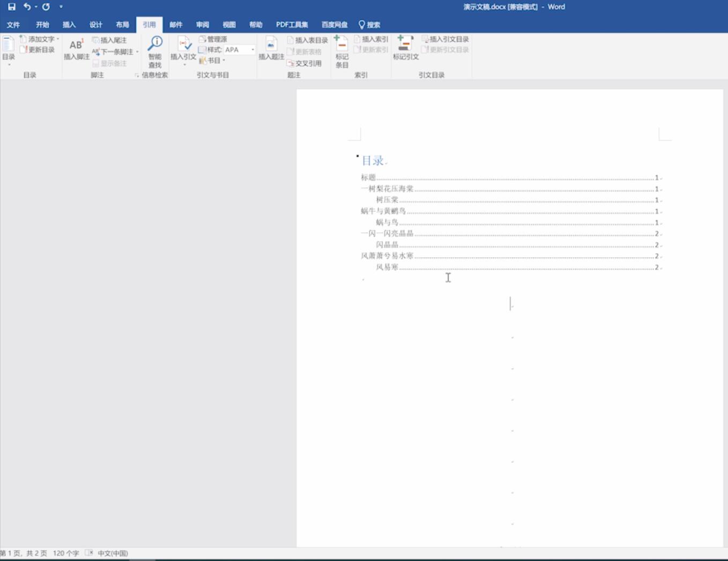Customize the Quick Access Toolbar dropdown
Viewport: 728px width, 561px height.
coord(61,7)
